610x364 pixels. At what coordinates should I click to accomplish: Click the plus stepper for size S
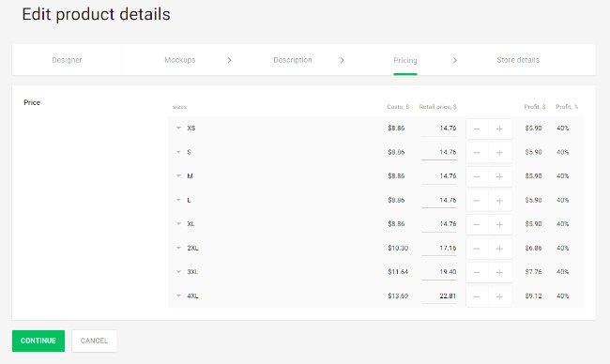[499, 153]
